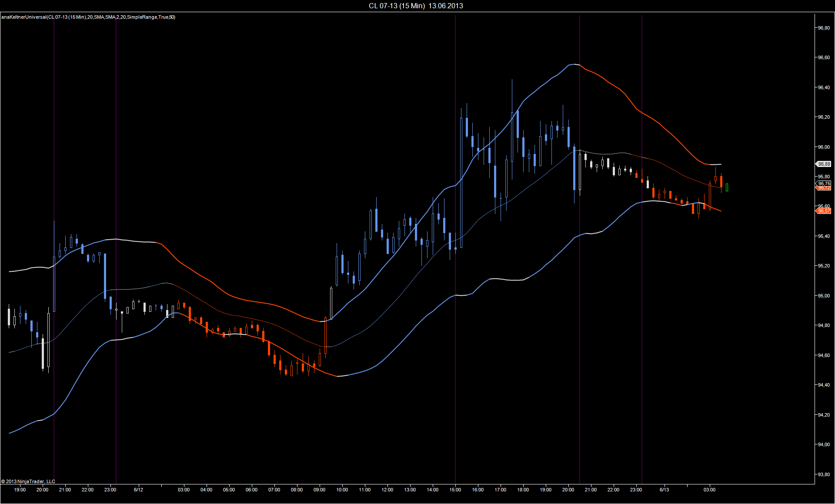
Task: Click the 93,80 price axis label
Action: click(x=824, y=474)
